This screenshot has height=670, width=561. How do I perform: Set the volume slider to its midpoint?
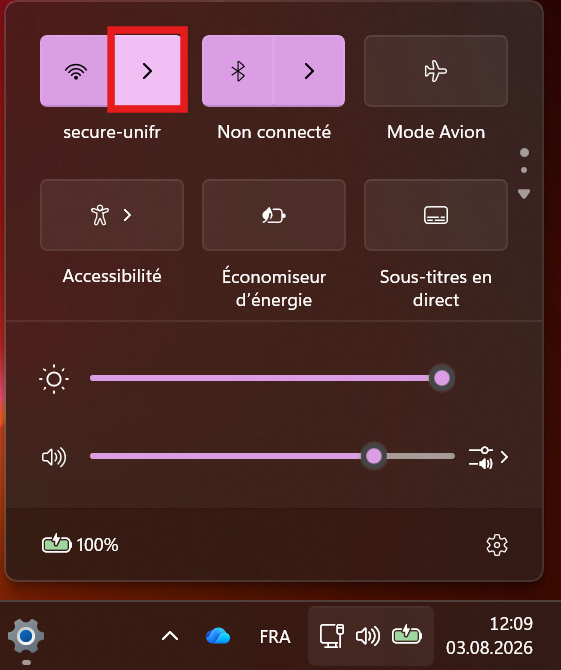coord(272,456)
